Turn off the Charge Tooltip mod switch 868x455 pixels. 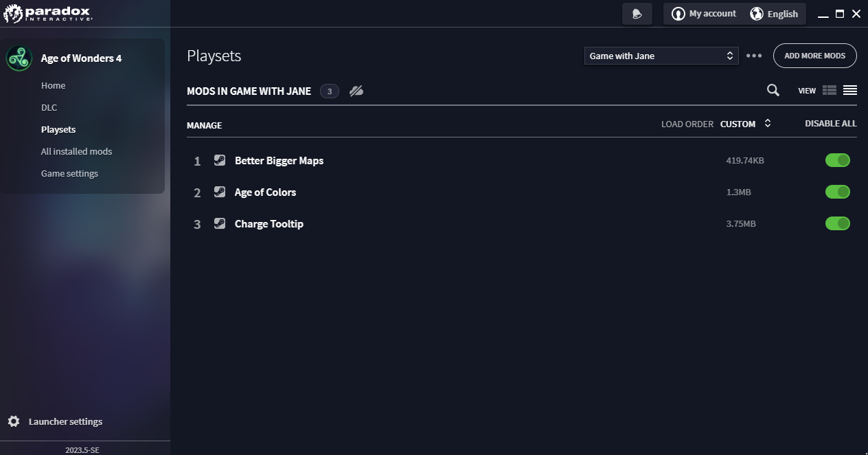837,223
